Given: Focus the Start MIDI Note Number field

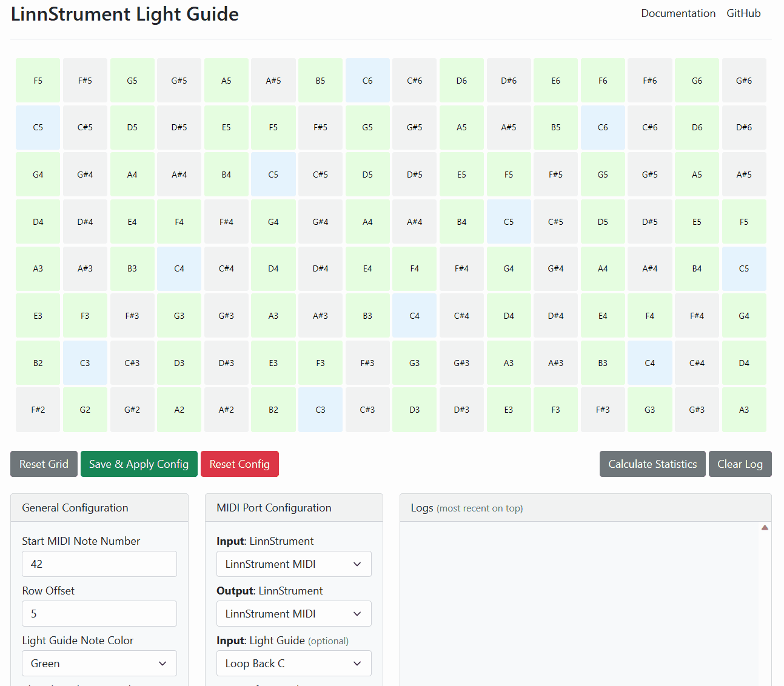Looking at the screenshot, I should [99, 564].
